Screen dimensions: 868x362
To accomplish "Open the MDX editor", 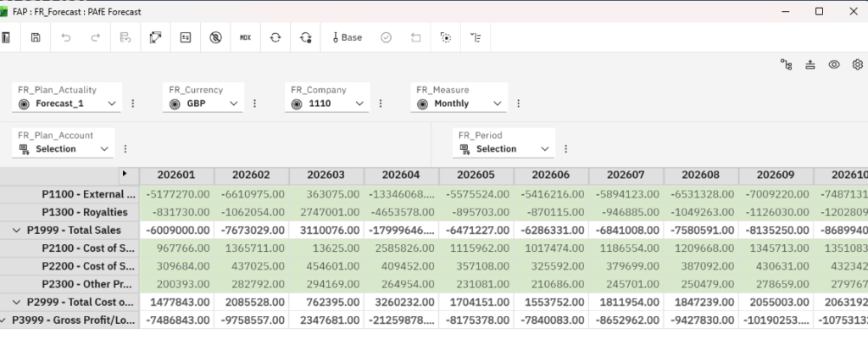I will point(245,37).
